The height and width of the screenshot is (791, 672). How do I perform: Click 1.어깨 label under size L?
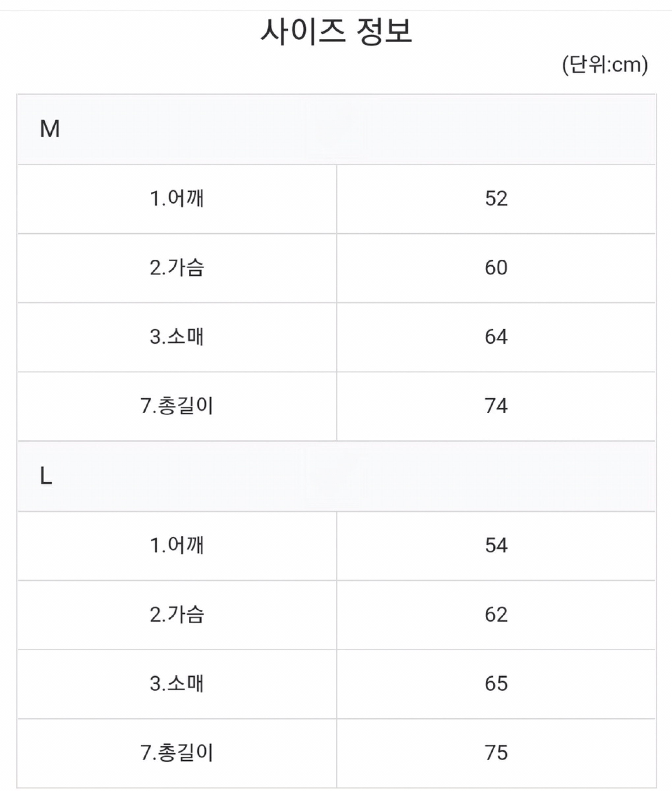pyautogui.click(x=177, y=545)
